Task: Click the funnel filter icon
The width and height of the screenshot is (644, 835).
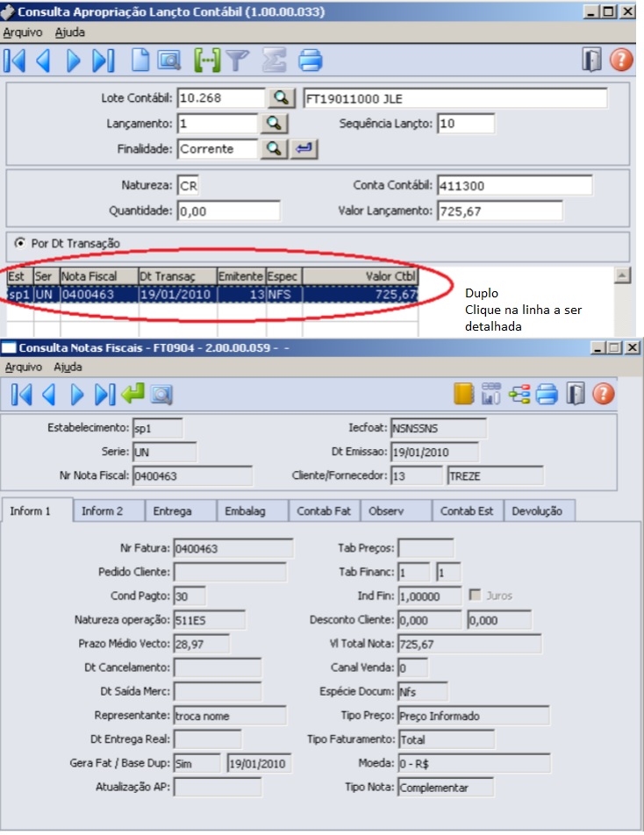Action: (237, 61)
